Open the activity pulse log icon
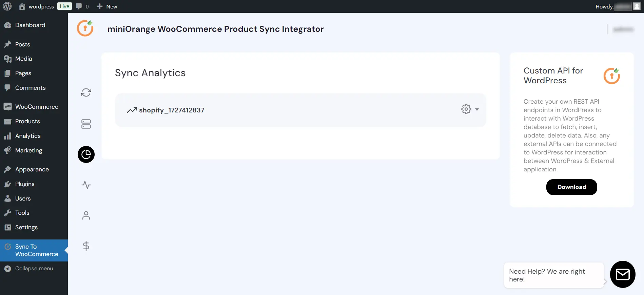644x295 pixels. pyautogui.click(x=86, y=185)
